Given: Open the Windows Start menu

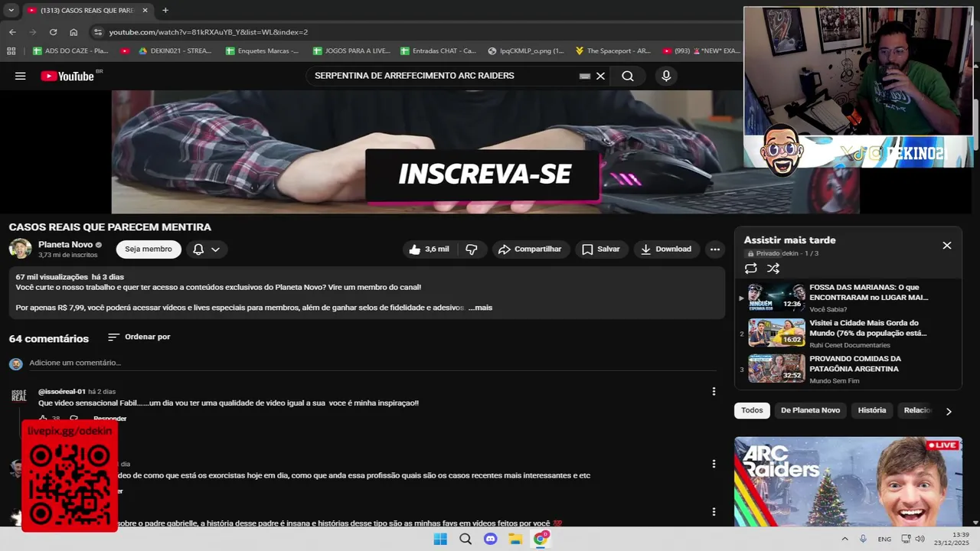Looking at the screenshot, I should (x=440, y=539).
